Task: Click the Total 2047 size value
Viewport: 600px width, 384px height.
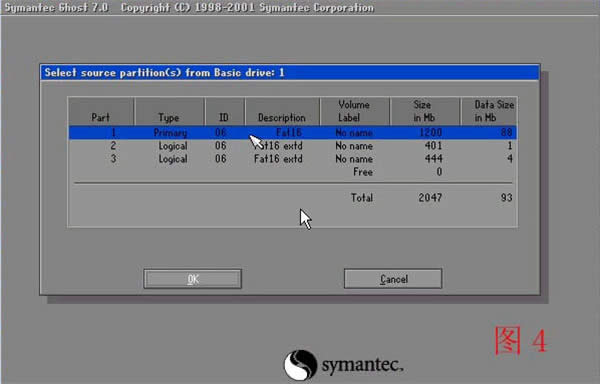Action: pyautogui.click(x=430, y=198)
